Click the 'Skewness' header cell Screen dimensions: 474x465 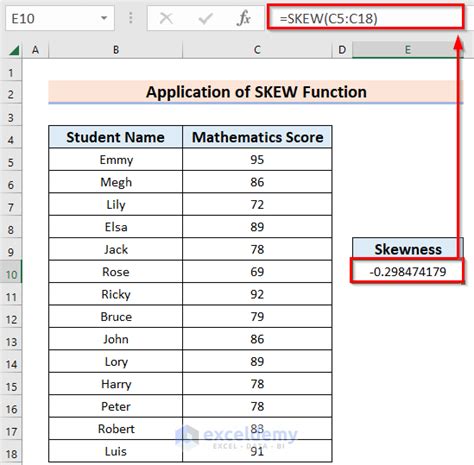pos(408,249)
